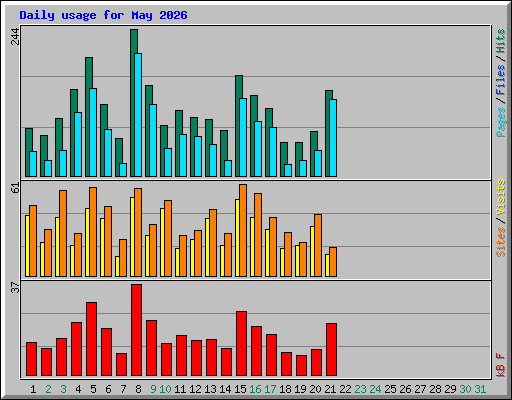Select day 18 on the x-axis

[x=285, y=389]
